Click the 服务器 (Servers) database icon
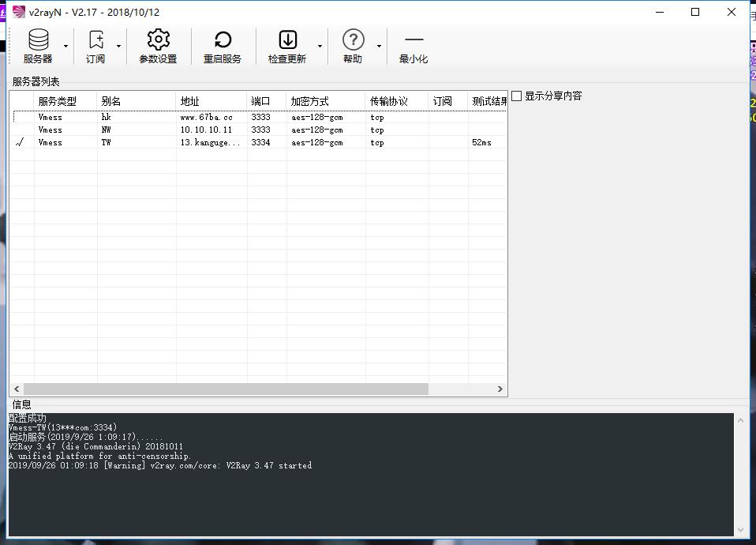The height and width of the screenshot is (545, 756). point(37,40)
